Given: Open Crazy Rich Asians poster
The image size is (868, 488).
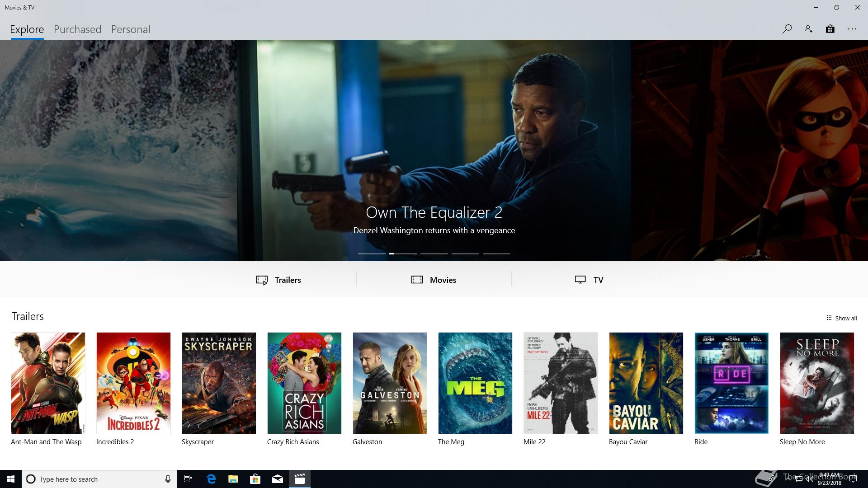Looking at the screenshot, I should tap(304, 383).
